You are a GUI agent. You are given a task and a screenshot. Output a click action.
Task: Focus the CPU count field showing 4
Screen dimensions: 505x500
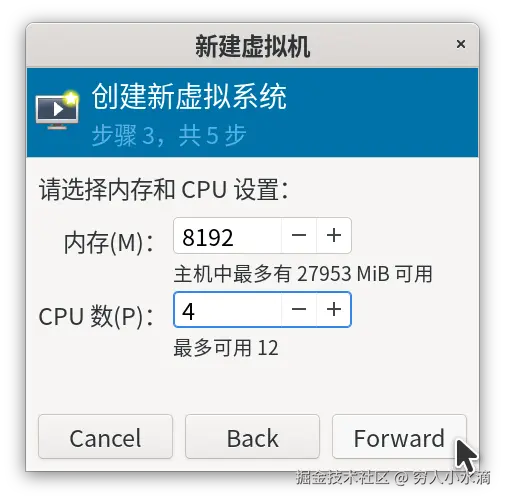[x=227, y=310]
